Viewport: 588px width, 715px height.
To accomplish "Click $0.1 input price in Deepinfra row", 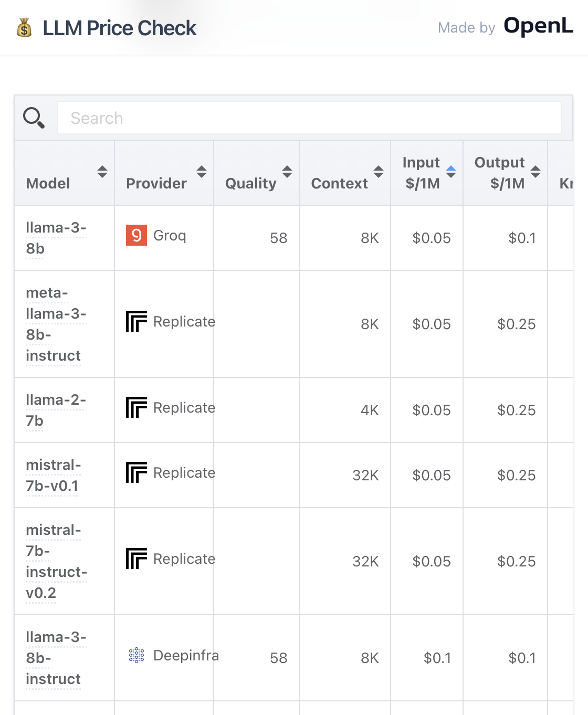I will (437, 658).
